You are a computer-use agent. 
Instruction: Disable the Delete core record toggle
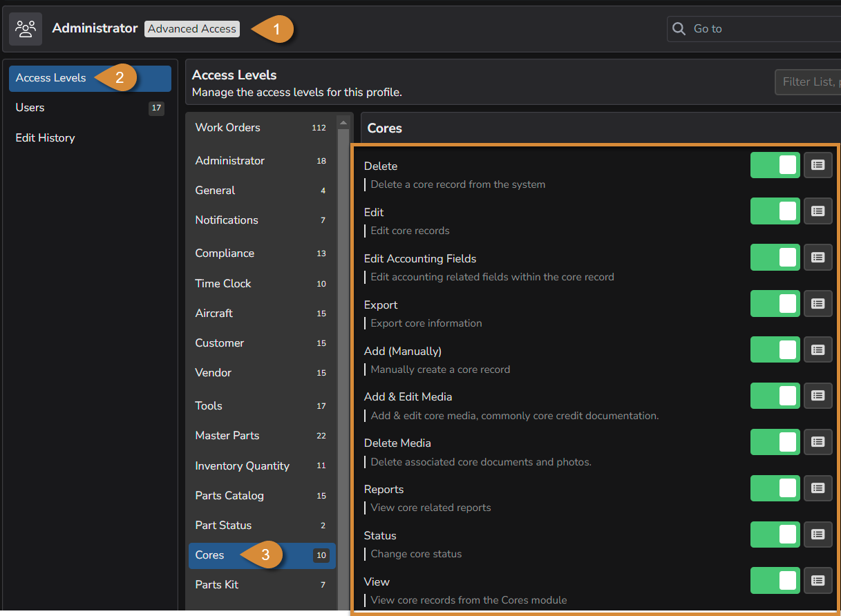point(775,165)
